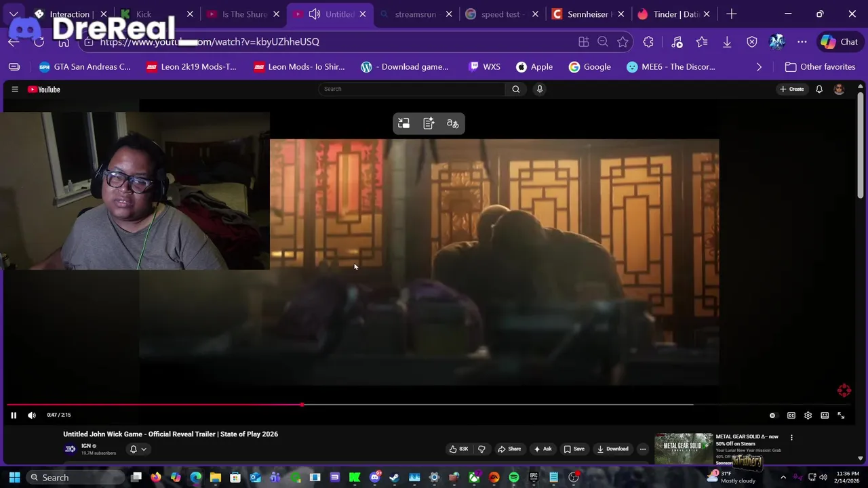Click the Windows taskbar Search box

(x=75, y=478)
